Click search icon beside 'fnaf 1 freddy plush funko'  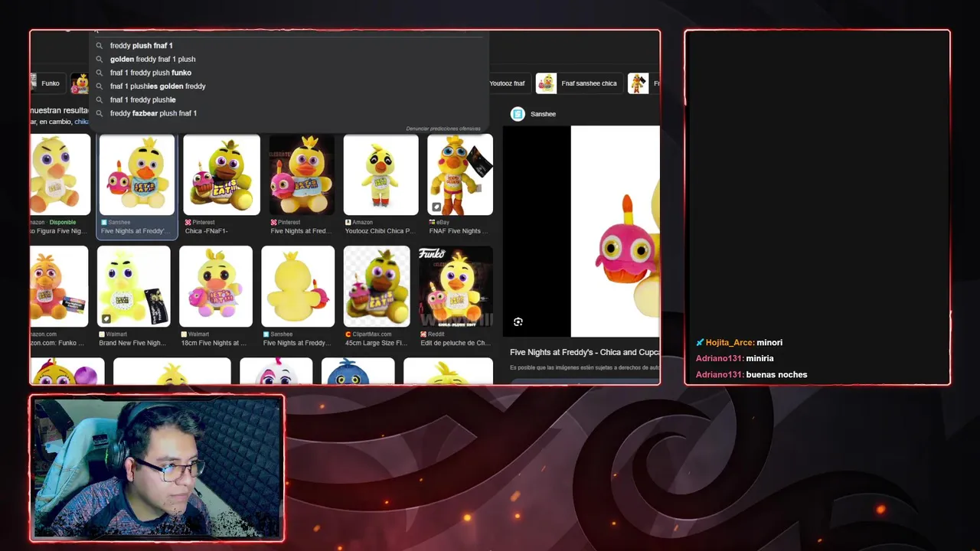[x=99, y=73]
